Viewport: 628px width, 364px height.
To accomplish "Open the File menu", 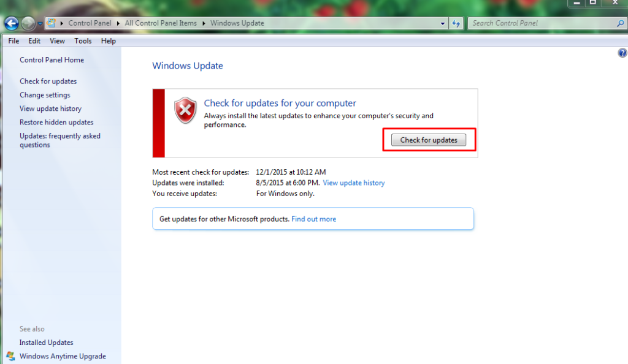I will [x=13, y=41].
